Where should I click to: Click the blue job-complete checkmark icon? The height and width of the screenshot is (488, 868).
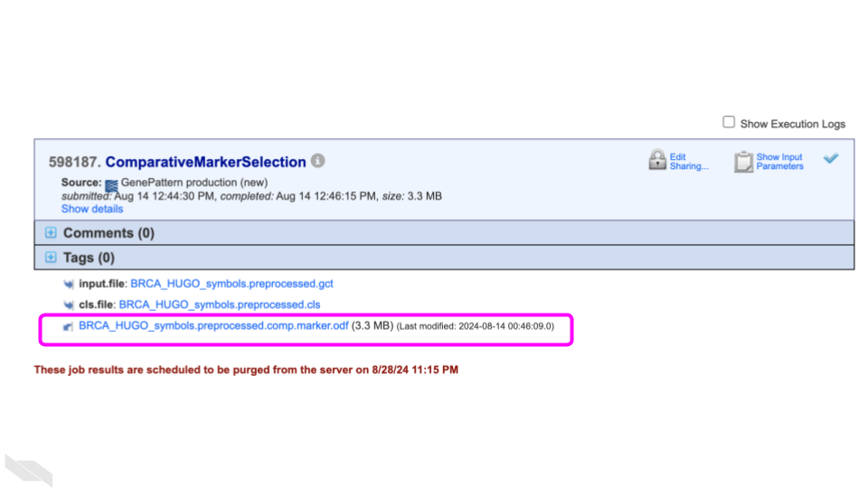click(x=830, y=158)
